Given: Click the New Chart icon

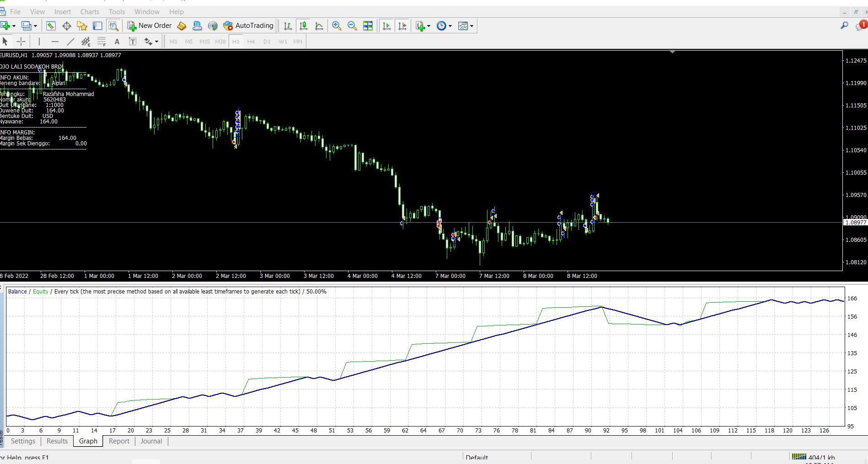Looking at the screenshot, I should (5, 26).
